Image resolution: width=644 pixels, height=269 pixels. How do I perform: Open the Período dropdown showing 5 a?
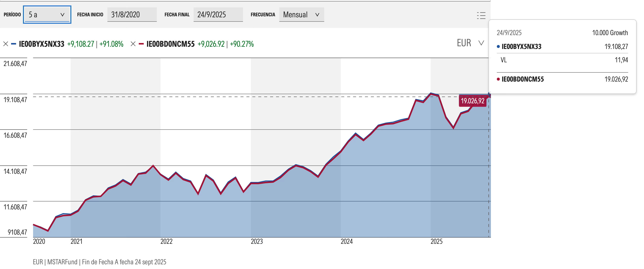pyautogui.click(x=47, y=15)
